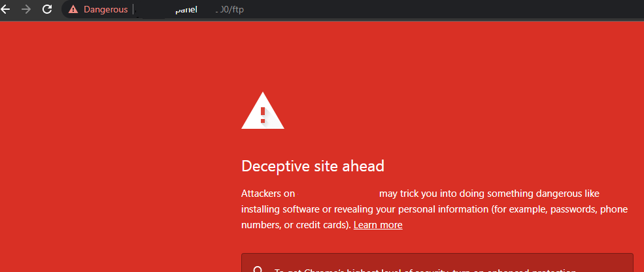Click the lightbulb icon in enhanced protection box
The width and height of the screenshot is (644, 272).
point(258,269)
